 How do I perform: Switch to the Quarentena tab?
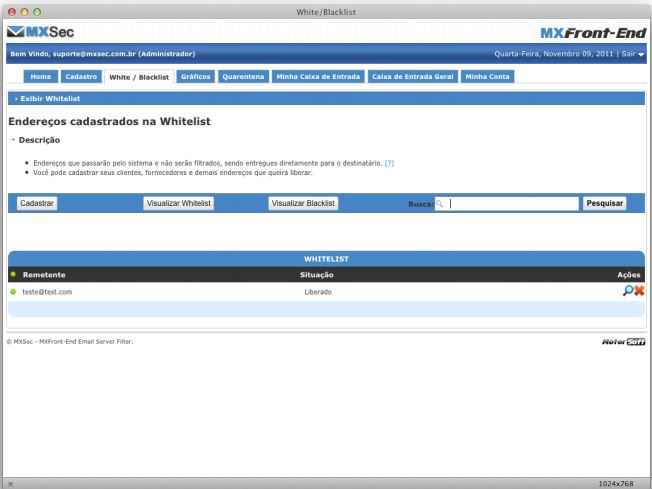tap(243, 76)
